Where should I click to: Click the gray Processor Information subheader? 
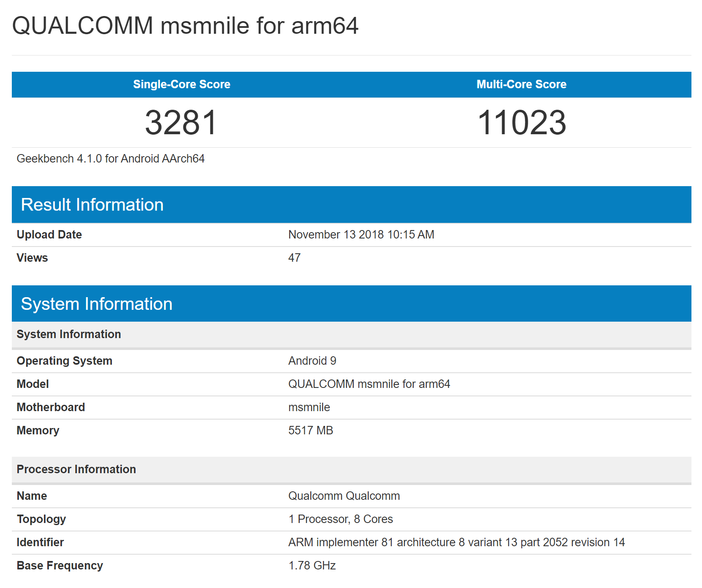pyautogui.click(x=76, y=469)
